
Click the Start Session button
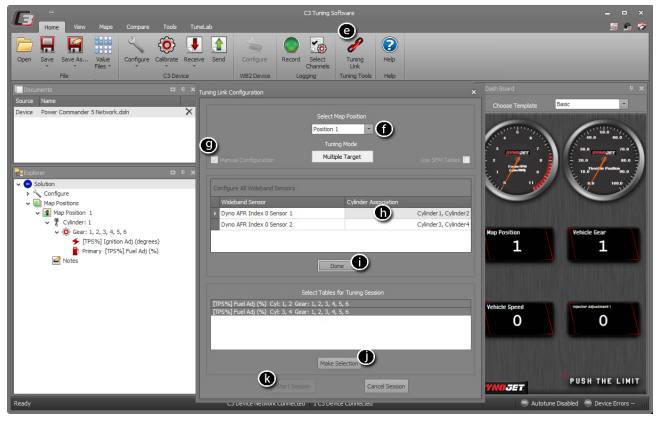[293, 386]
